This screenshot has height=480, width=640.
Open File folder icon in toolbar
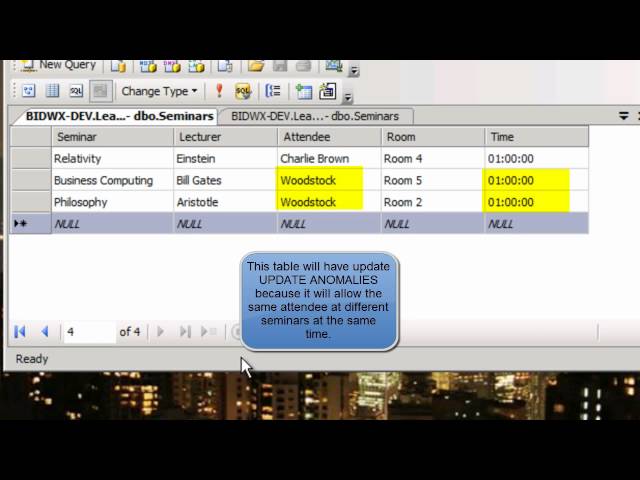point(256,65)
